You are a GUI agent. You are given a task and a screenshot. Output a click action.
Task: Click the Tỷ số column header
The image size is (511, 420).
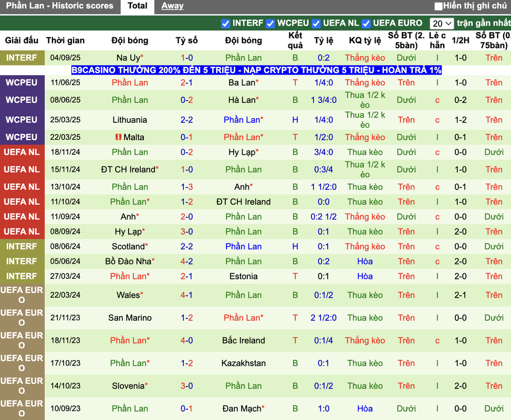click(x=187, y=40)
